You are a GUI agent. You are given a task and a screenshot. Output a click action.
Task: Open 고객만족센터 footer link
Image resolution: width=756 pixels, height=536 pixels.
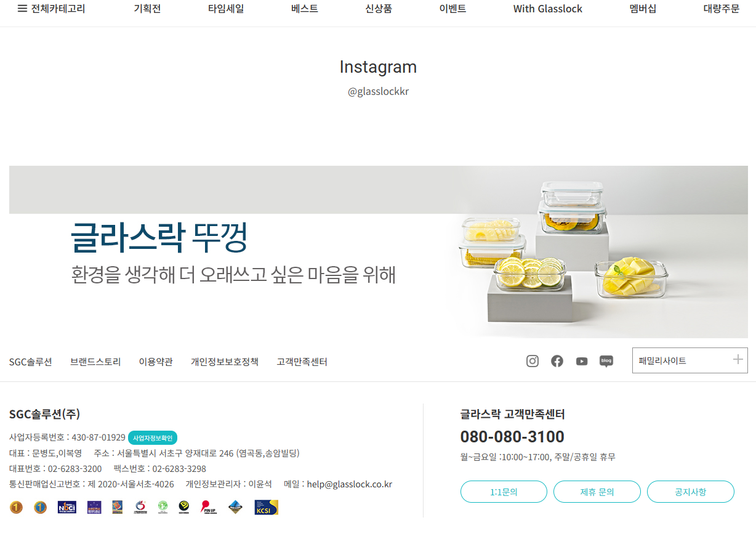[x=302, y=362]
